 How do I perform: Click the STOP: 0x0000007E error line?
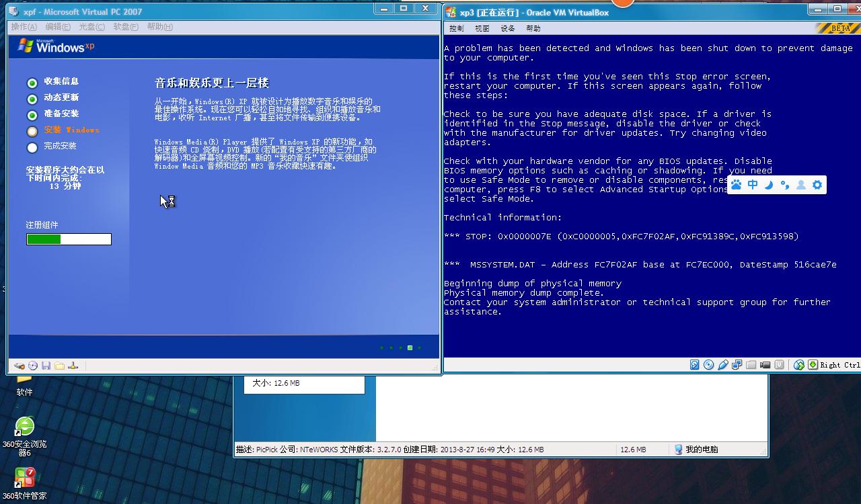coord(622,237)
